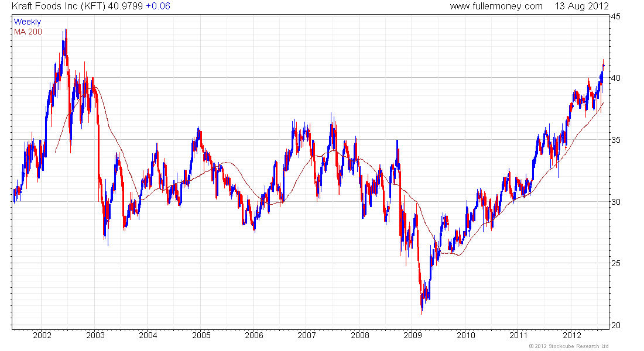Click the 2012 year axis label
644x351 pixels.
pos(572,335)
